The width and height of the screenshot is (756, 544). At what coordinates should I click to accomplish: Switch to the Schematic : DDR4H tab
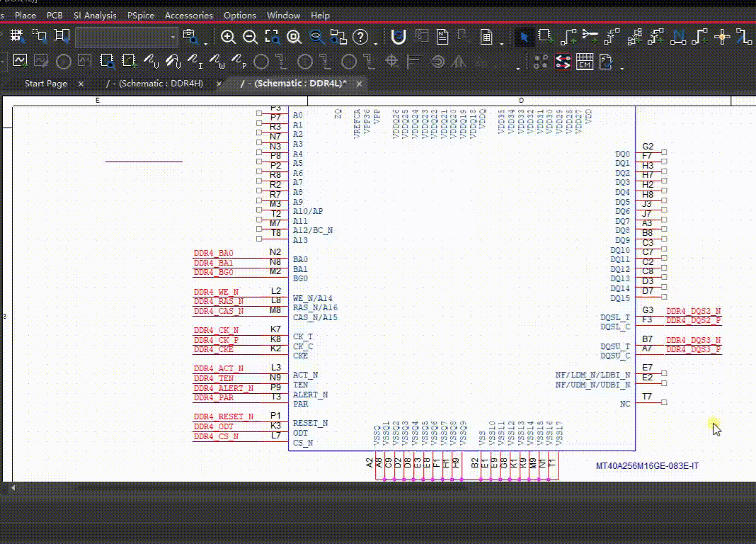(155, 84)
